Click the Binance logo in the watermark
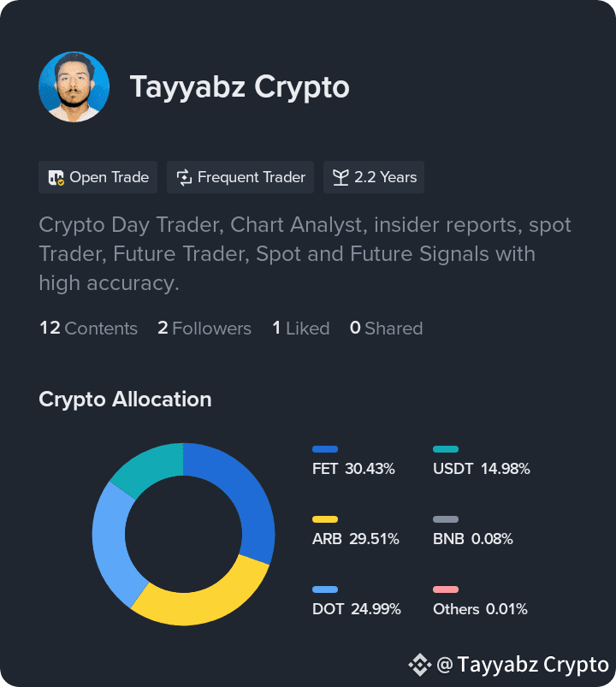Viewport: 616px width, 687px height. click(420, 665)
